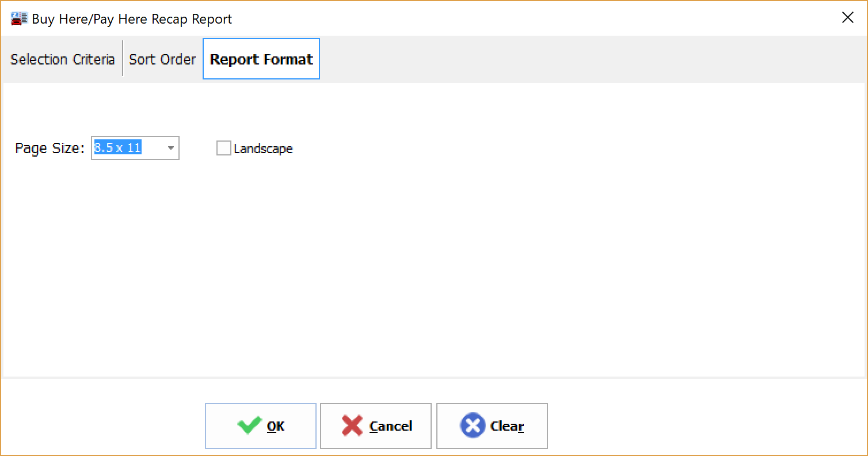Select the Report Format tab
The height and width of the screenshot is (456, 868).
point(261,59)
